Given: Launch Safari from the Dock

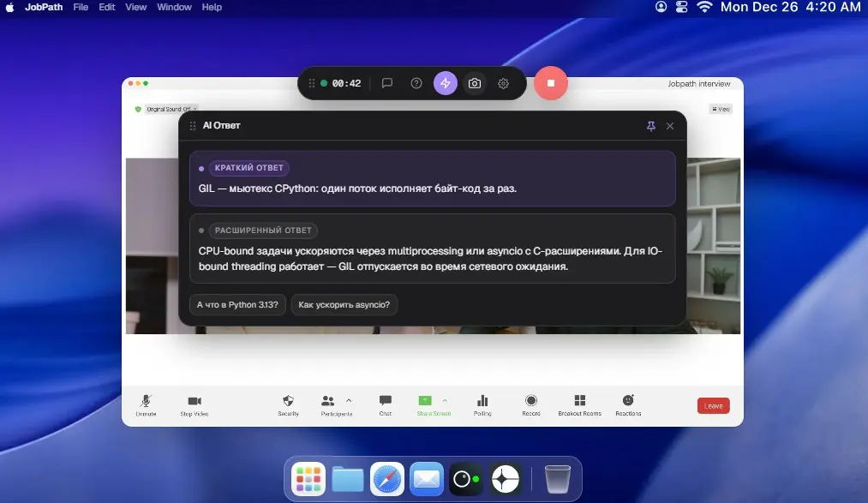Looking at the screenshot, I should [x=387, y=479].
